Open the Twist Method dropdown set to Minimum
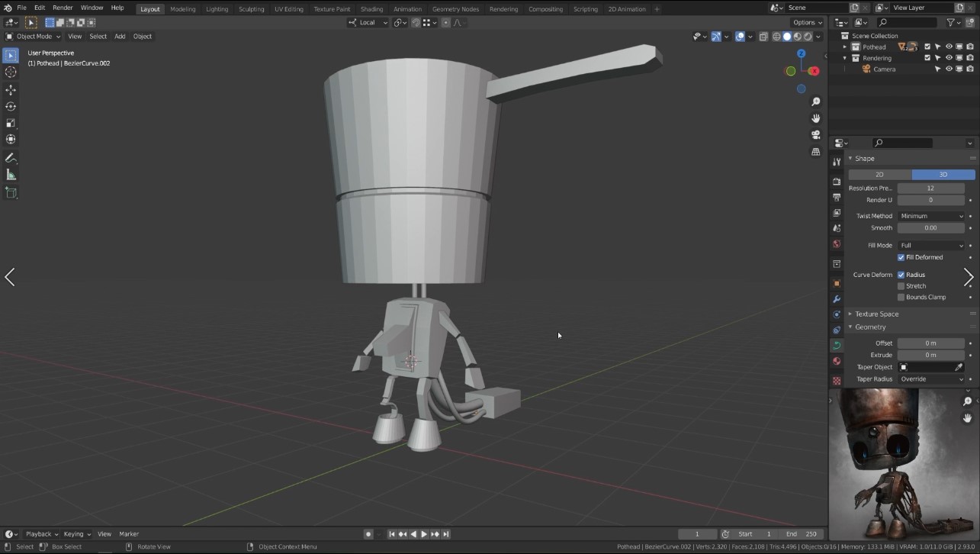Image resolution: width=980 pixels, height=554 pixels. pos(931,215)
